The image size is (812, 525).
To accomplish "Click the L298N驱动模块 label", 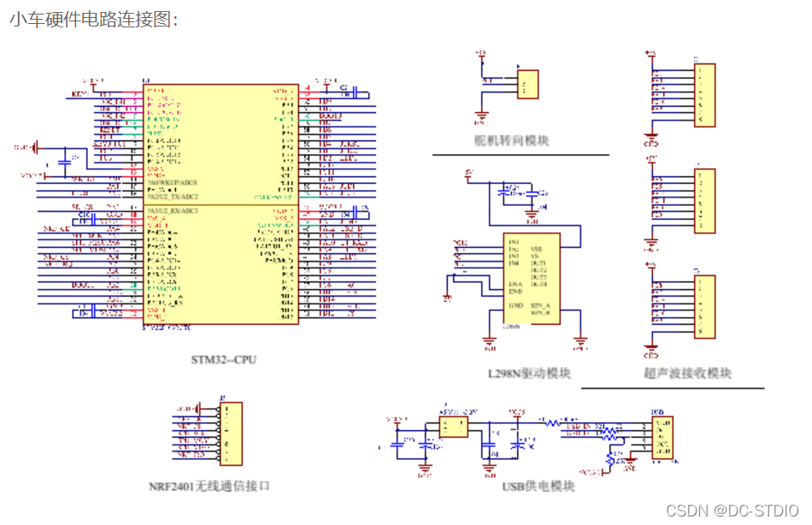I will [529, 373].
